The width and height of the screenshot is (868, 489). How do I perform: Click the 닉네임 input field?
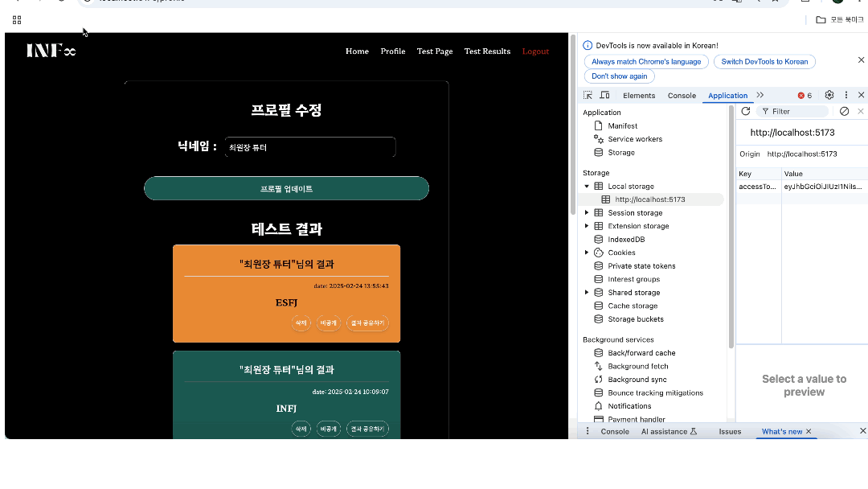pyautogui.click(x=310, y=147)
